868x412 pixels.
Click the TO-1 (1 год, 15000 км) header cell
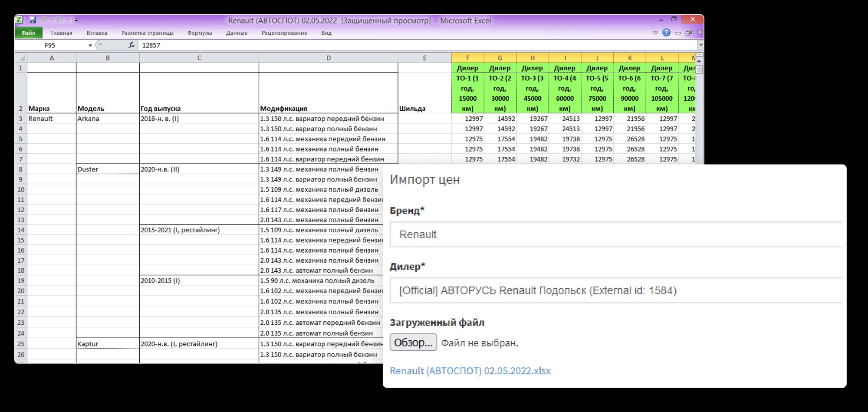468,93
